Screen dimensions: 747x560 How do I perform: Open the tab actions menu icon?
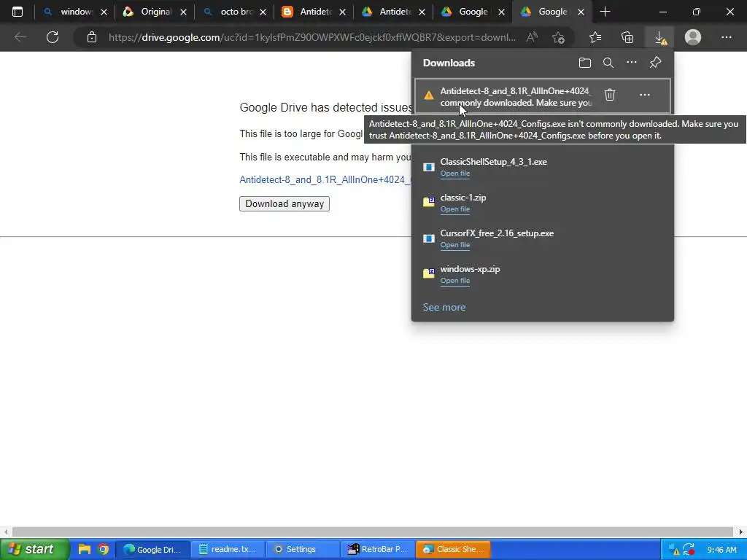18,12
